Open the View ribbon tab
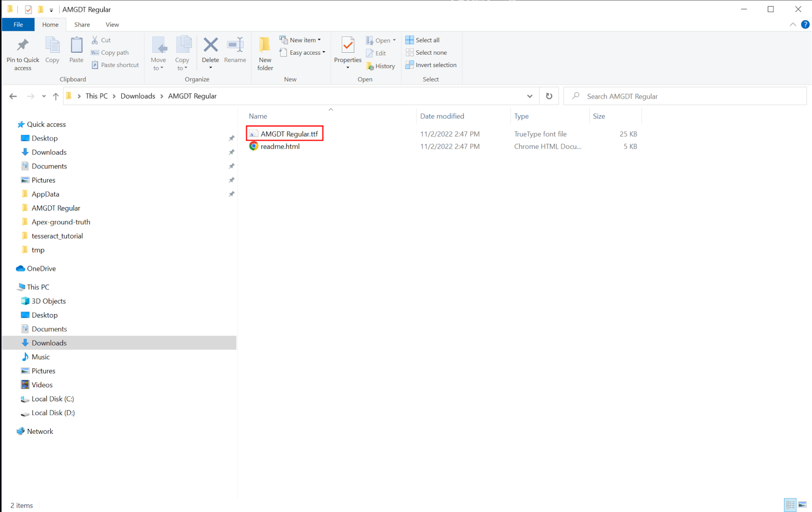This screenshot has width=812, height=512. [x=112, y=24]
